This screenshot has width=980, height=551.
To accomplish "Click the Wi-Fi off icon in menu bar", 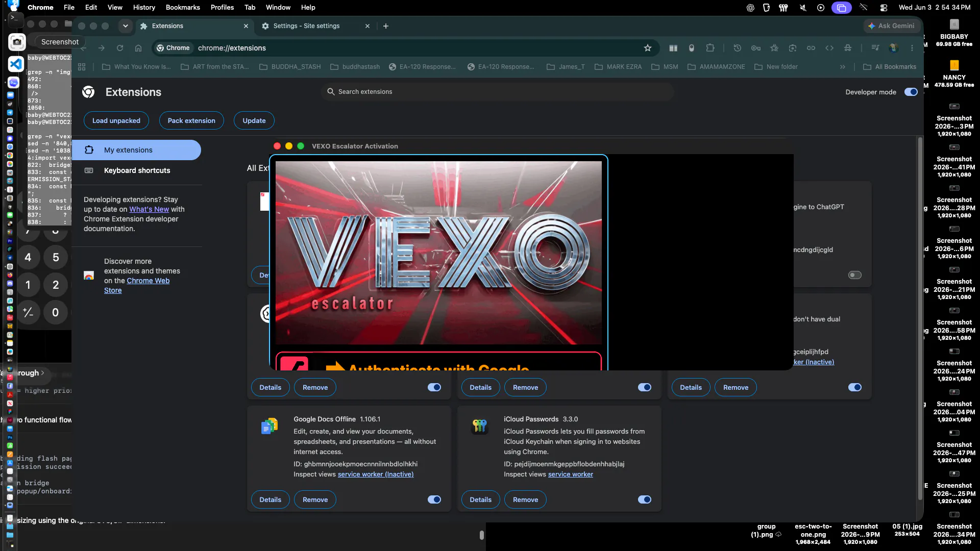I will point(864,8).
